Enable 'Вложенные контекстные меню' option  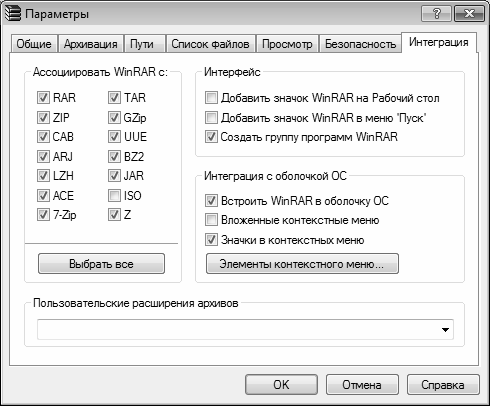(x=211, y=220)
